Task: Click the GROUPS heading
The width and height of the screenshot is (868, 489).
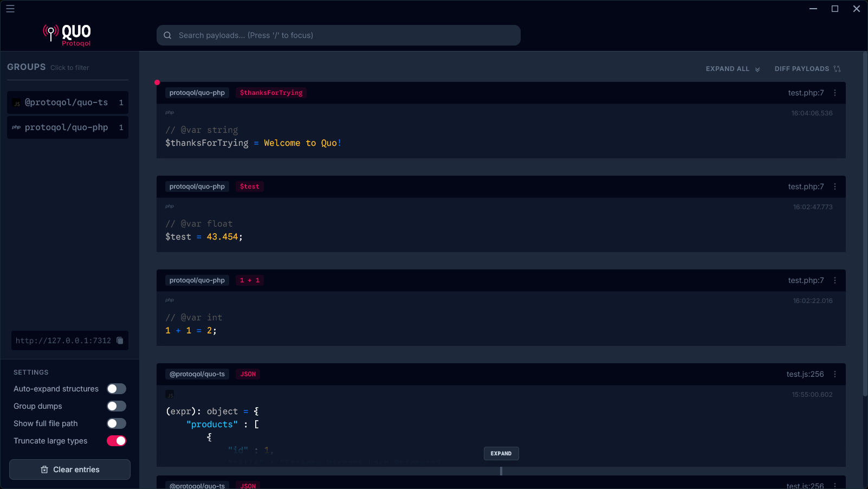Action: 27,67
